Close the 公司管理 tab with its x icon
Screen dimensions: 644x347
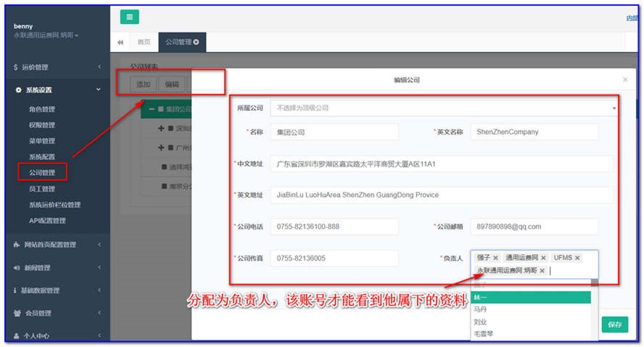(x=197, y=42)
